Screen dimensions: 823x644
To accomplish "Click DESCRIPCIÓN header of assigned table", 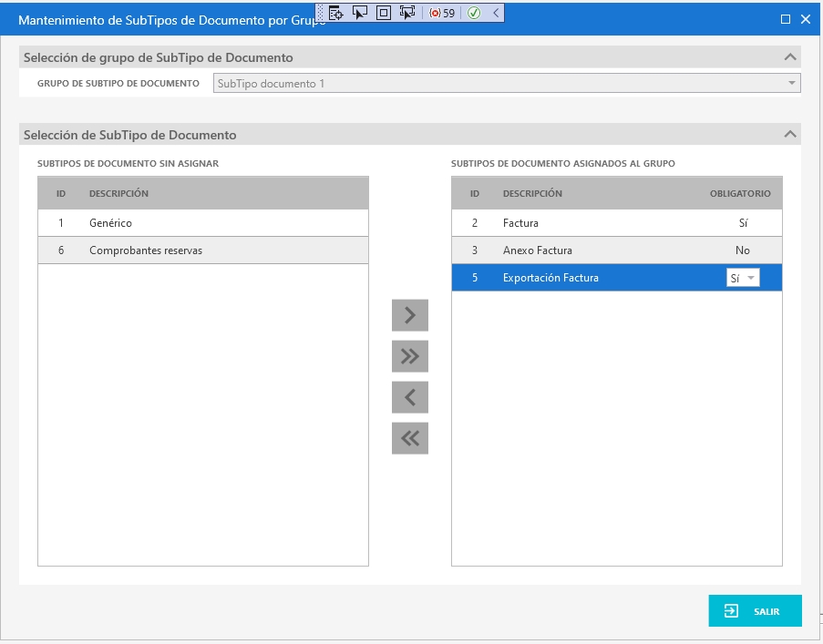I will pos(532,193).
